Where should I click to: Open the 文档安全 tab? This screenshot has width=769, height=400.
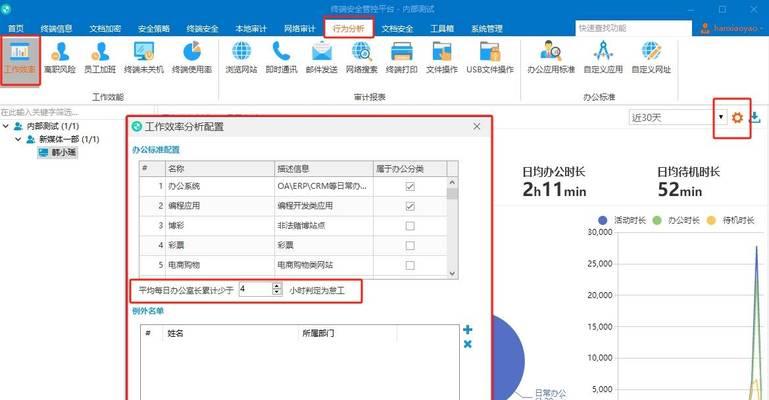[397, 28]
